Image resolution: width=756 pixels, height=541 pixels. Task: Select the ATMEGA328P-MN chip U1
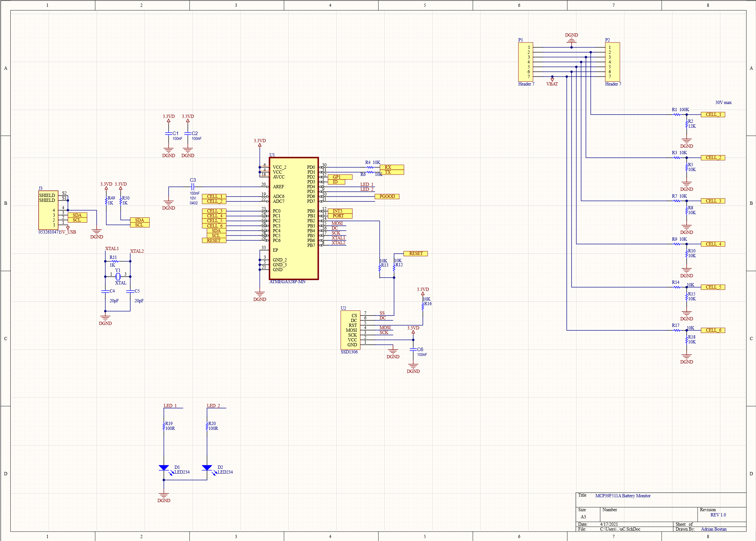(x=294, y=218)
